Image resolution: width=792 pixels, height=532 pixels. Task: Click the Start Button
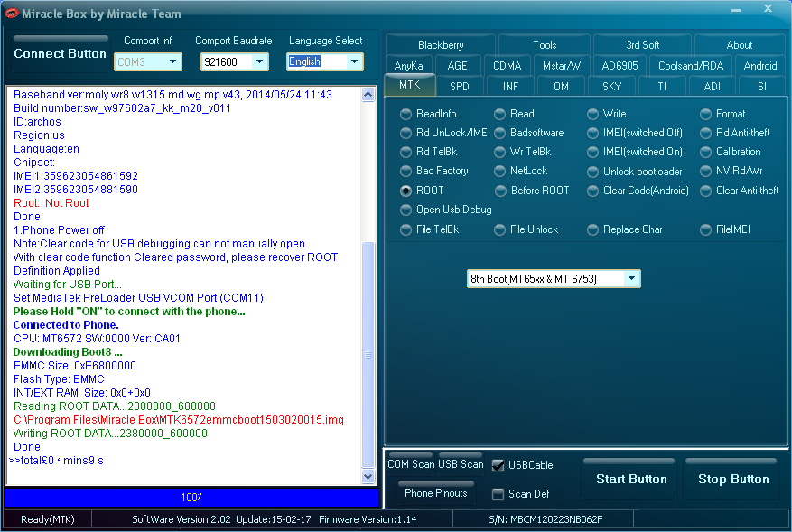tap(631, 479)
